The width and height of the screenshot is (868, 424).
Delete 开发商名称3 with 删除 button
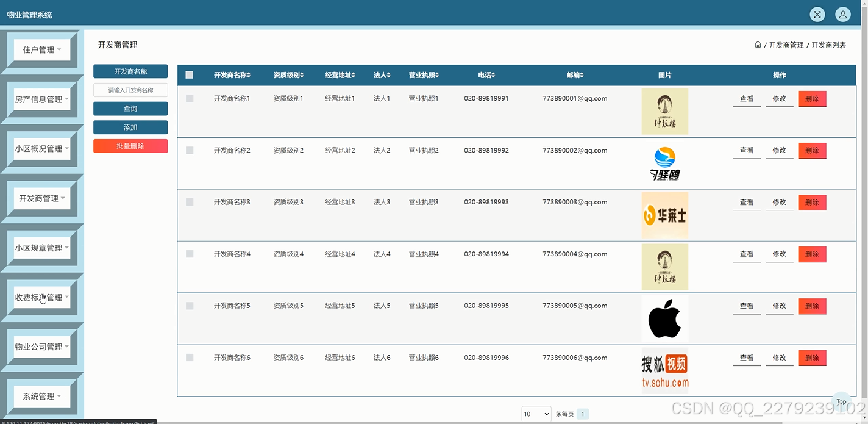tap(812, 203)
